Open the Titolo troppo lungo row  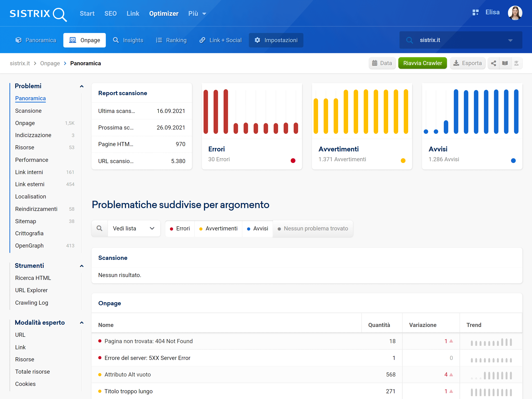point(307,391)
